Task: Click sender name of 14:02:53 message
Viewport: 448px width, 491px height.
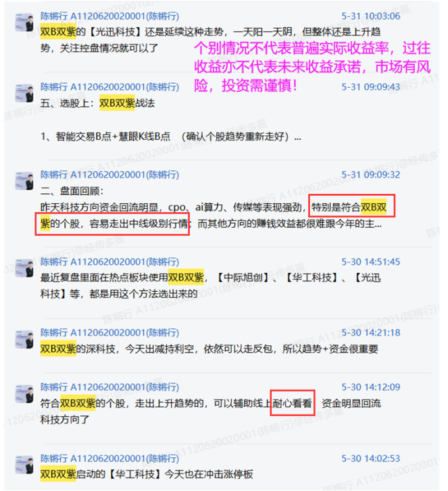Action: (x=109, y=459)
